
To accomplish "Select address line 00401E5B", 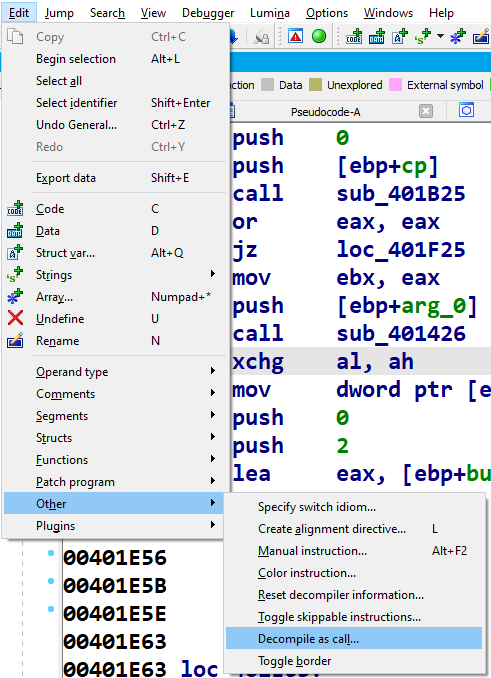I will click(x=115, y=586).
